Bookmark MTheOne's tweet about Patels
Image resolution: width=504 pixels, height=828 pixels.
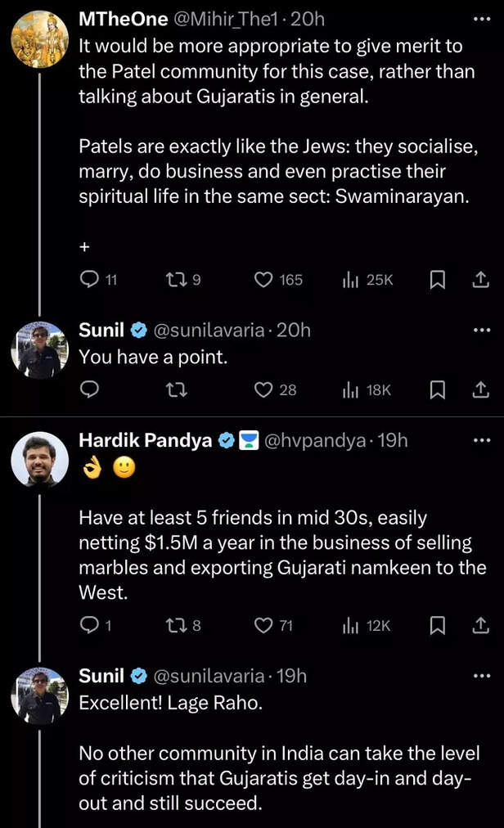pos(438,280)
